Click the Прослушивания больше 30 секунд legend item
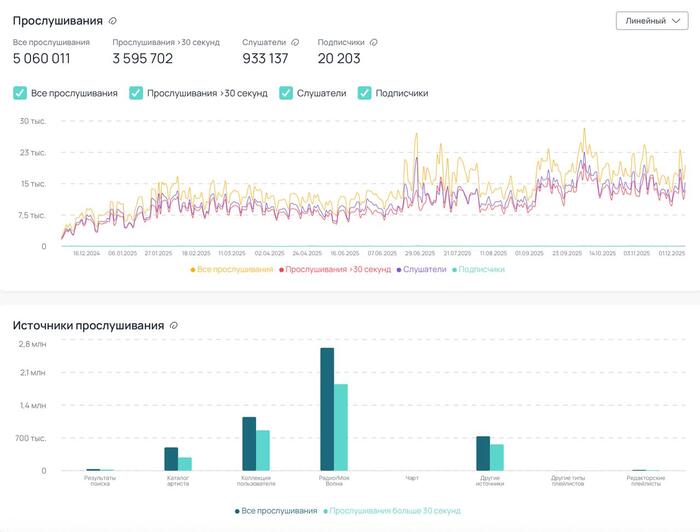The width and height of the screenshot is (700, 532). coord(394,510)
